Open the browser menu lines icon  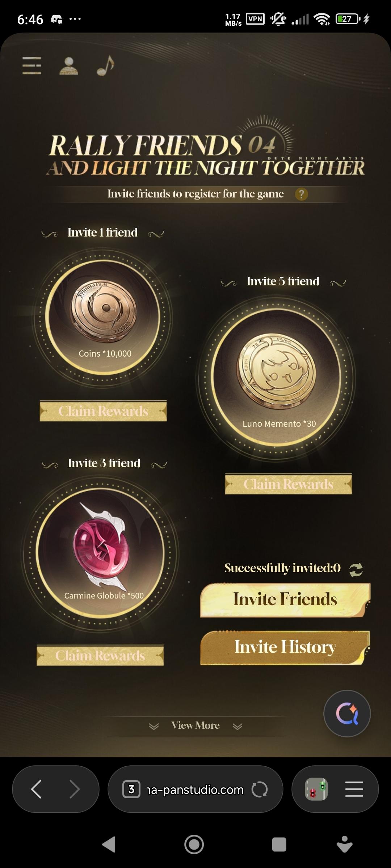(x=354, y=789)
